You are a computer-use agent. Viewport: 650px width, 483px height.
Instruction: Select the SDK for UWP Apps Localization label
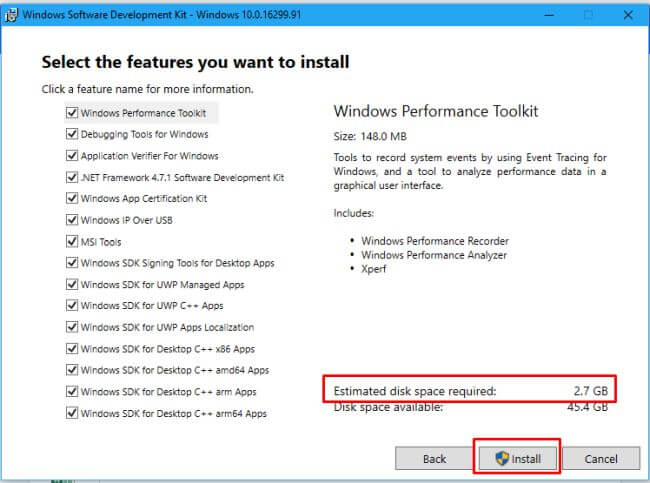coord(167,328)
